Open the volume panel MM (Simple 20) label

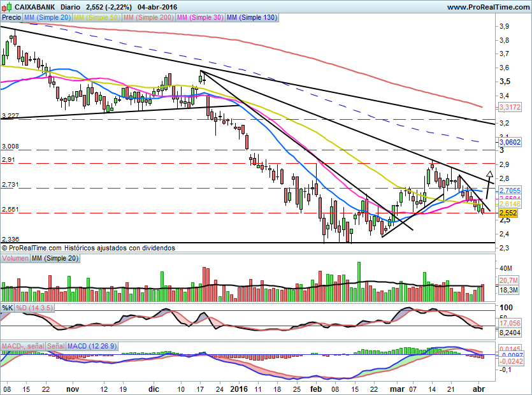[55, 258]
